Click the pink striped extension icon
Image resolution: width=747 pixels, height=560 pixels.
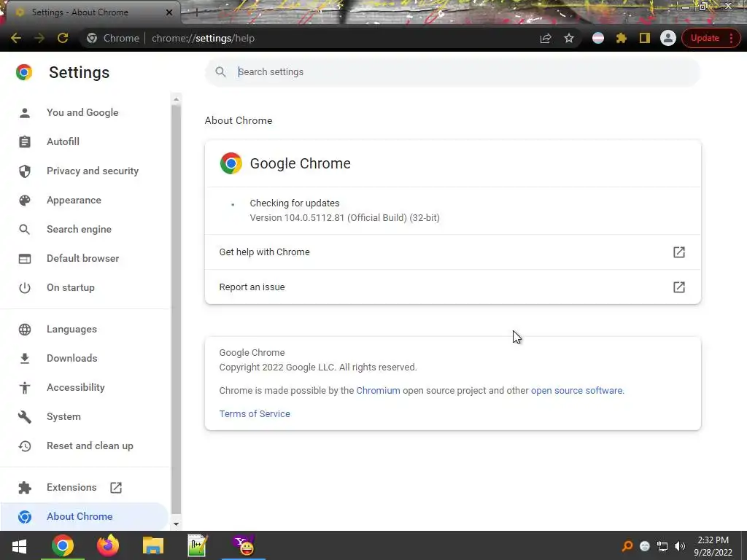point(598,38)
